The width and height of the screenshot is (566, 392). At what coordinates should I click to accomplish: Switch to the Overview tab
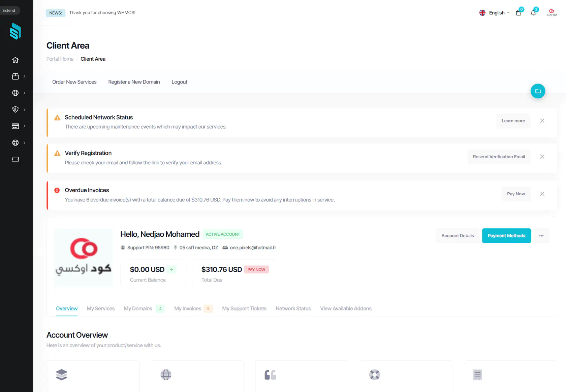67,308
